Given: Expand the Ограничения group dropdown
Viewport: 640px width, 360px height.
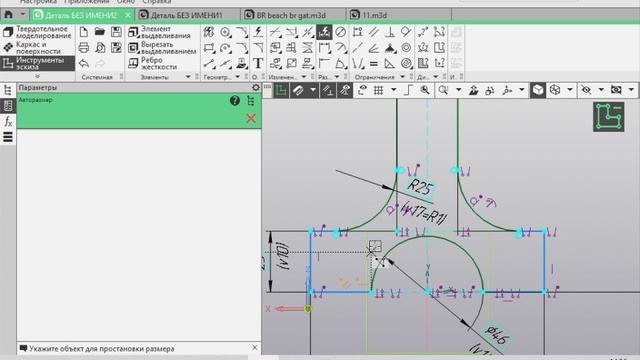Looking at the screenshot, I should [402, 77].
